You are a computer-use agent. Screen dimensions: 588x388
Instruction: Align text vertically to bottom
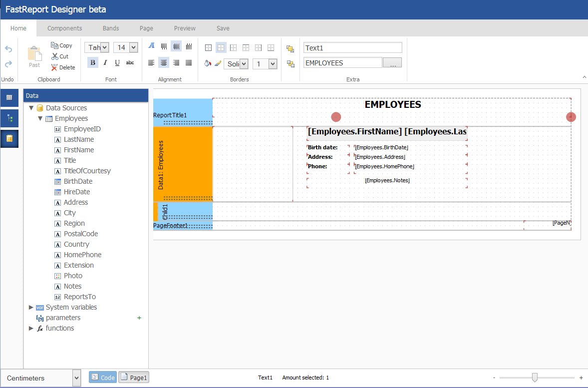tap(189, 46)
